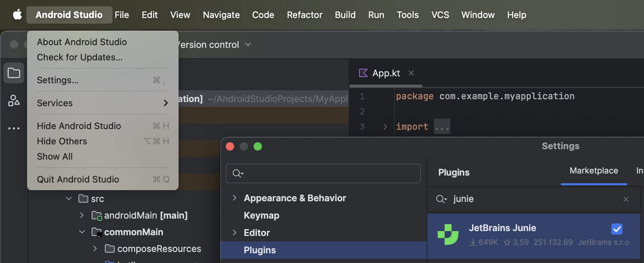Open the Run menu
Screen dimensions: 644x263
[376, 15]
